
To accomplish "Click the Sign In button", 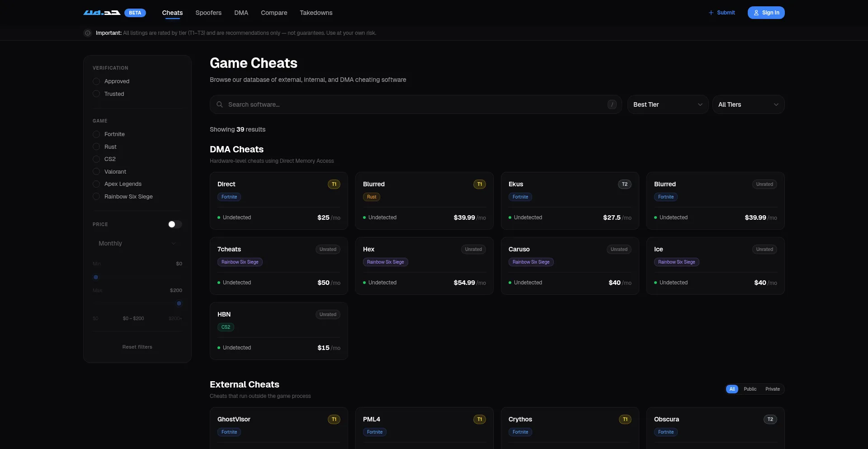I will 766,13.
